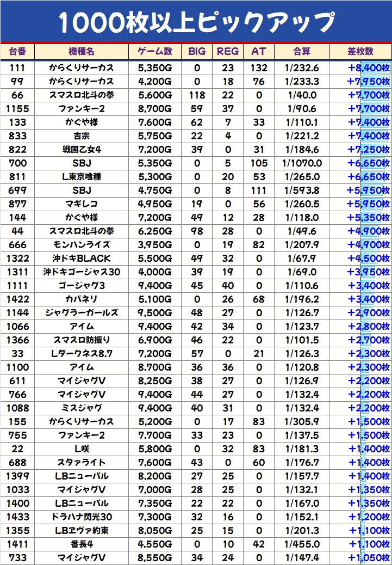Select ドラハナ閃光30 cell
This screenshot has width=392, height=565.
pos(82,517)
